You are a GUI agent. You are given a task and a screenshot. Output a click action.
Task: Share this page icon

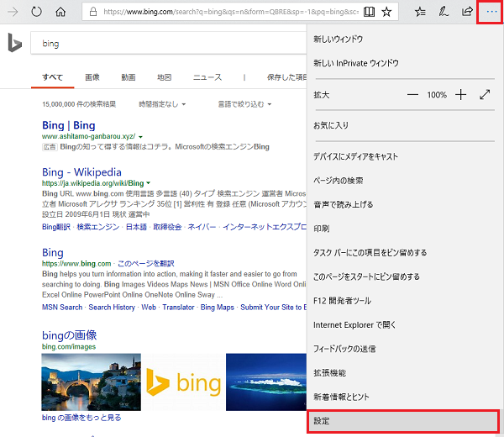(467, 12)
